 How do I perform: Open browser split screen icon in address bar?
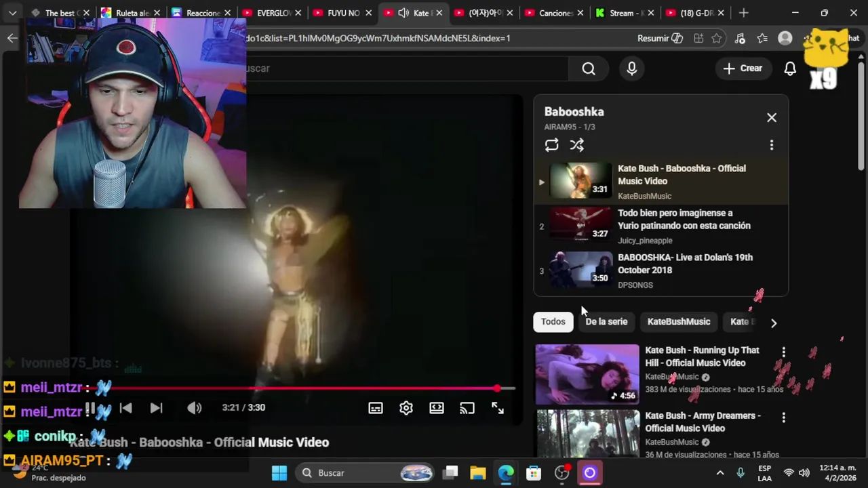point(698,39)
